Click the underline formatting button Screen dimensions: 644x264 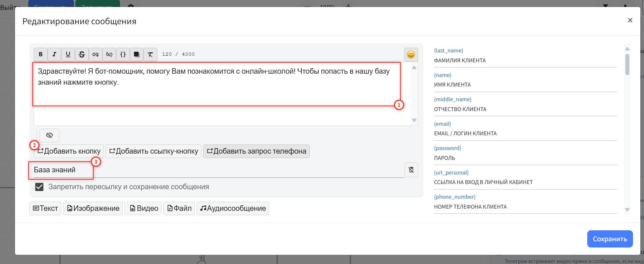click(x=68, y=54)
